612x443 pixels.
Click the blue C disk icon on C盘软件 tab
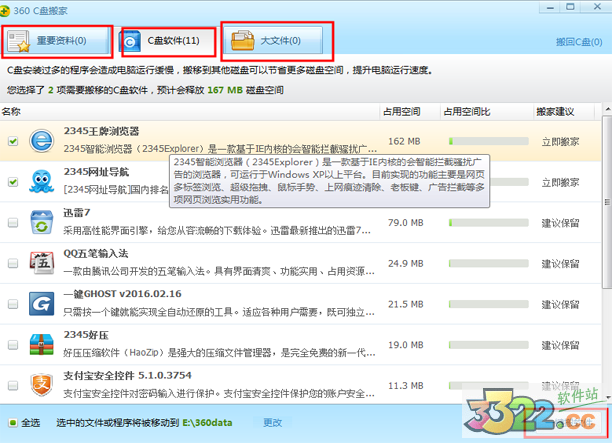130,41
